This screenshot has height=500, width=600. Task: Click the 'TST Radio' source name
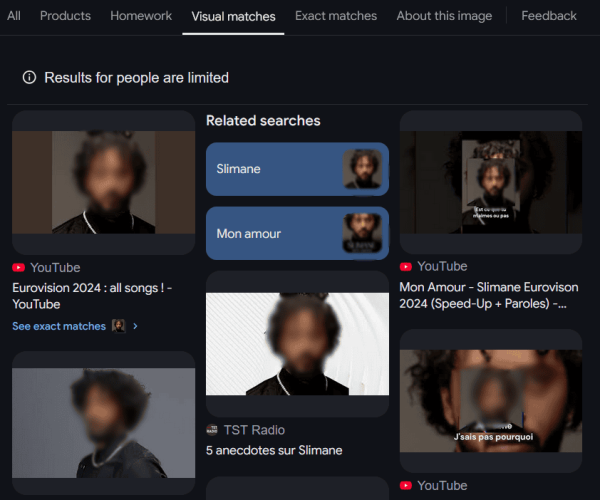point(254,430)
